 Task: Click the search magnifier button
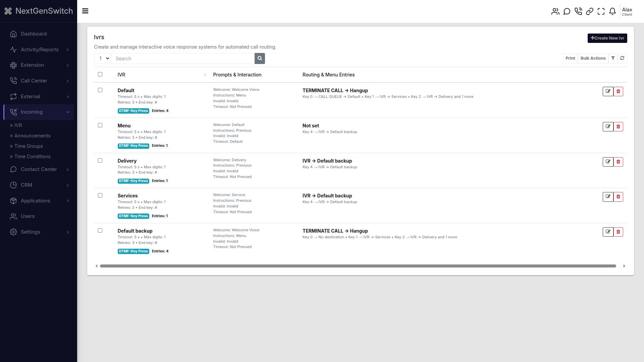click(x=260, y=59)
